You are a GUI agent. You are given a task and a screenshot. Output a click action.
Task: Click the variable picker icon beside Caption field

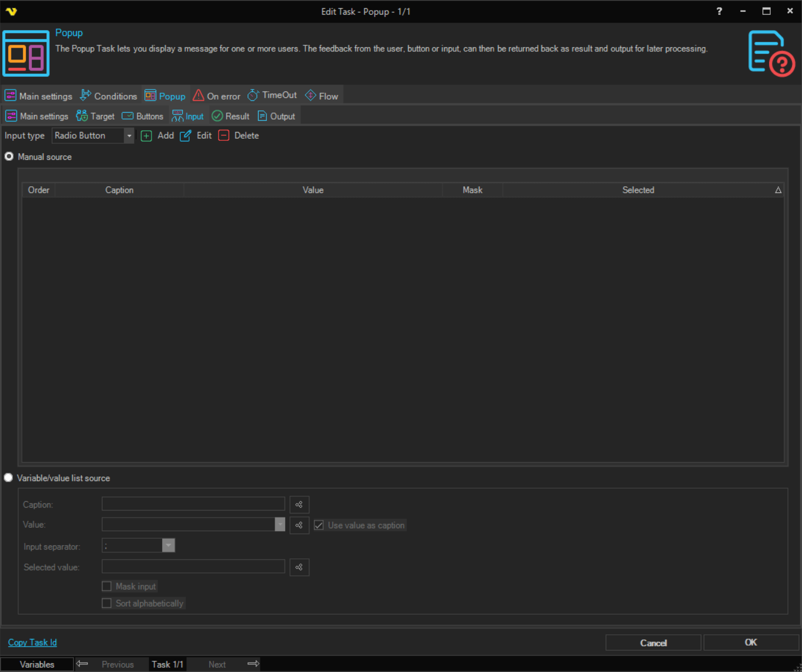[299, 505]
